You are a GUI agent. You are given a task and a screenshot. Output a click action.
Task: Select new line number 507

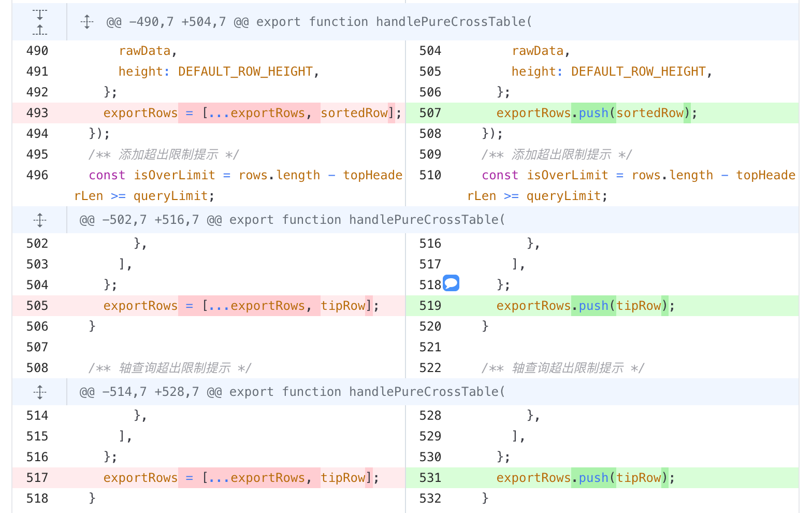(x=430, y=113)
